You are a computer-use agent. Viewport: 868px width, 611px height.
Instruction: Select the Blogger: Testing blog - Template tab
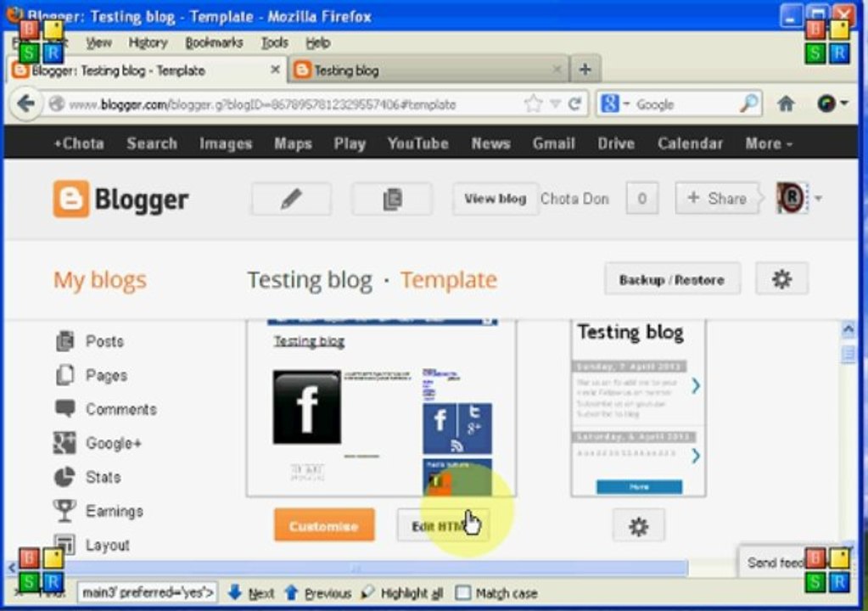tap(145, 70)
